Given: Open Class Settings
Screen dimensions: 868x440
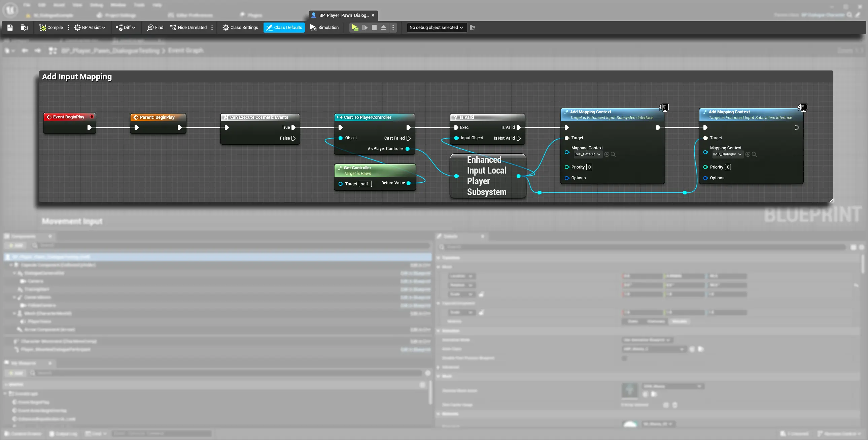Looking at the screenshot, I should point(240,28).
